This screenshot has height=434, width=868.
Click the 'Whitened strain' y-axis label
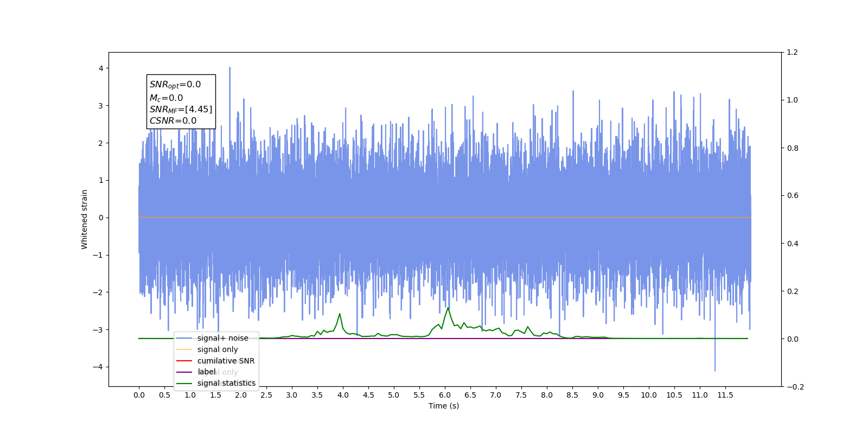84,219
